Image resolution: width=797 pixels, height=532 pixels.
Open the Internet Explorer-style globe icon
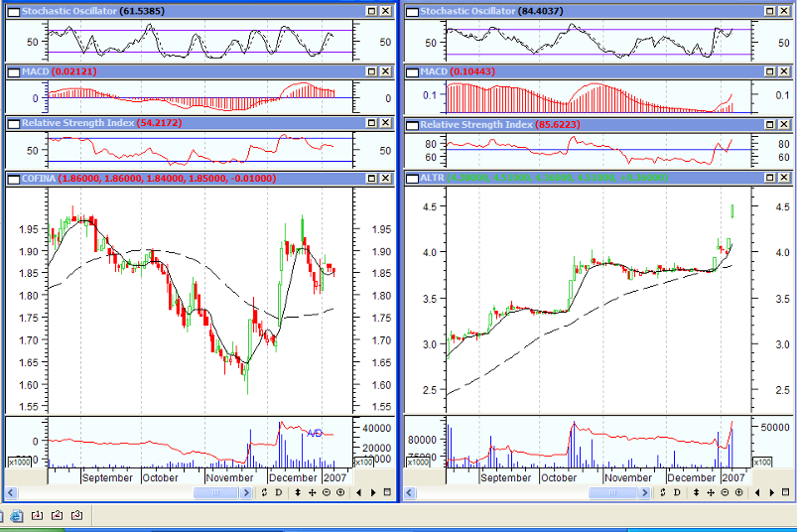[x=16, y=516]
